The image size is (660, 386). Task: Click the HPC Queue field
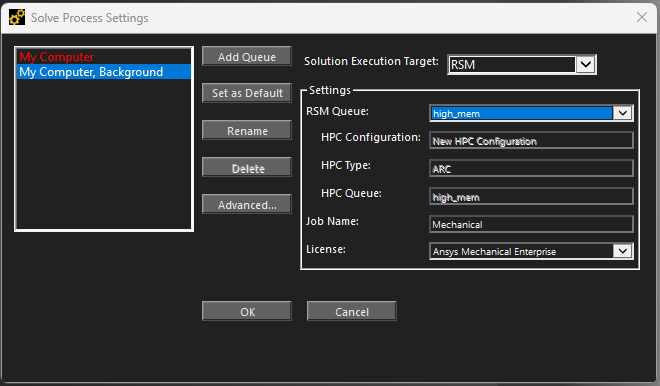click(531, 197)
